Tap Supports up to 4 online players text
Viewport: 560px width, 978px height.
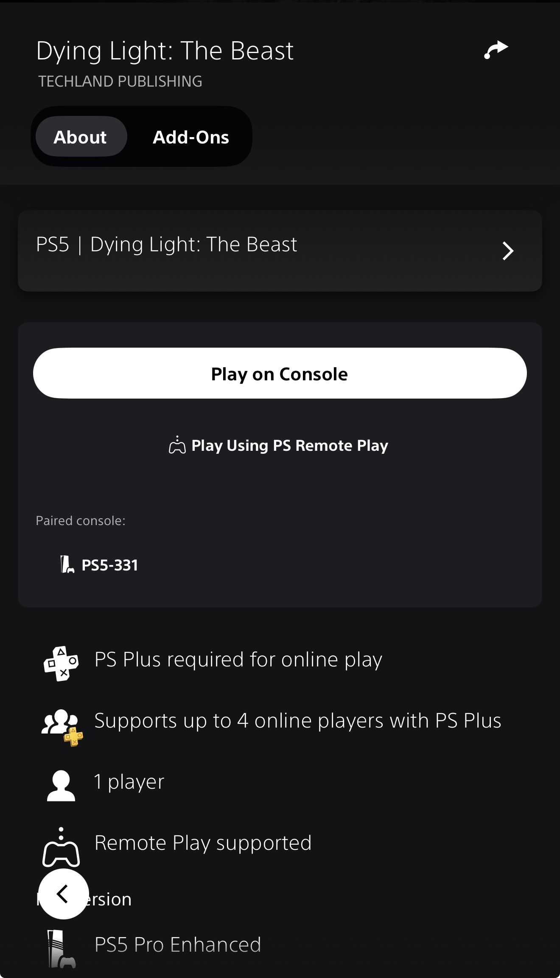[298, 721]
